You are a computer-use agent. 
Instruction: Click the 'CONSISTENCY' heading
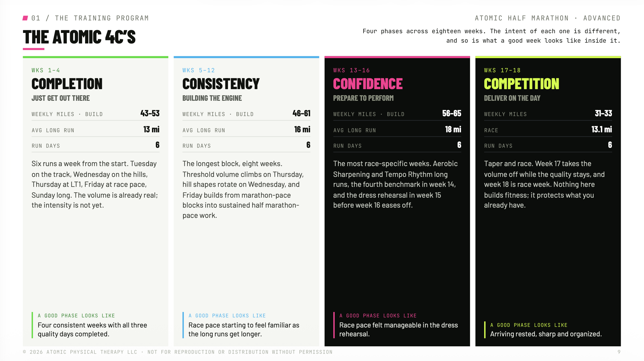[221, 84]
